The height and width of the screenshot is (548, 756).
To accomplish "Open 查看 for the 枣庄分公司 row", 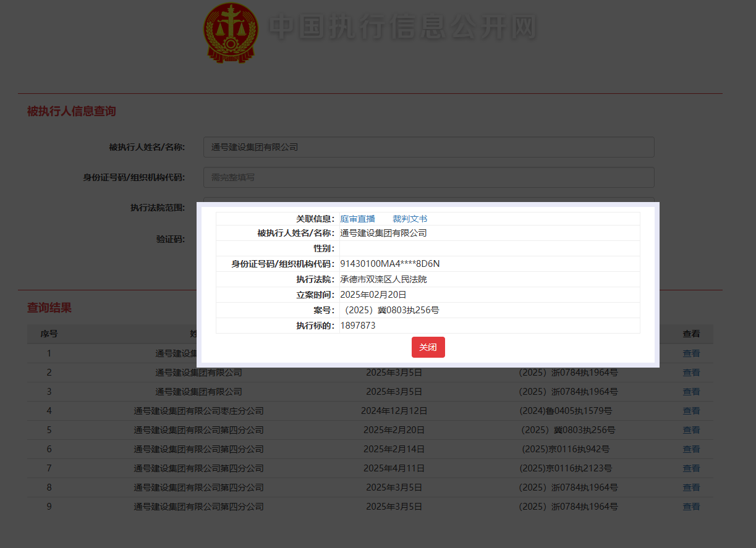I will coord(691,411).
